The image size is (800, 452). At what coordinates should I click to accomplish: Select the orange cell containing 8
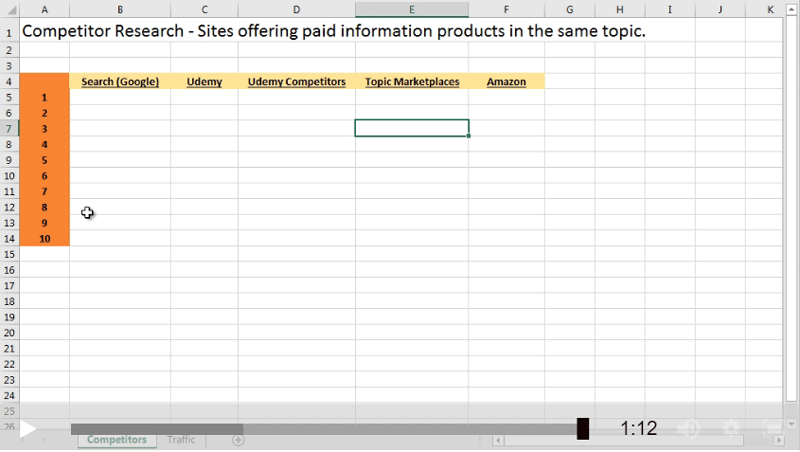(x=44, y=207)
